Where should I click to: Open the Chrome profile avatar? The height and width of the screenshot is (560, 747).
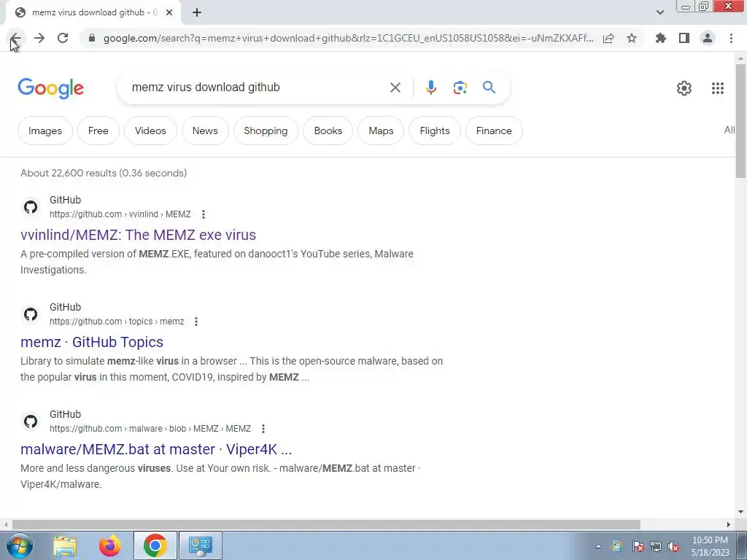[x=708, y=38]
